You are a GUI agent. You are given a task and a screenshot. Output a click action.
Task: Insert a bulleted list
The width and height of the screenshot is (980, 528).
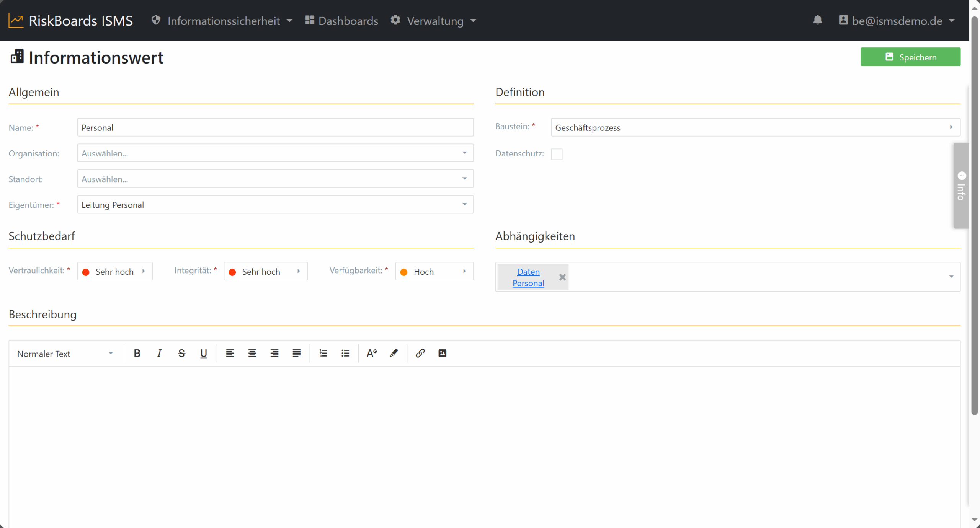click(x=345, y=353)
